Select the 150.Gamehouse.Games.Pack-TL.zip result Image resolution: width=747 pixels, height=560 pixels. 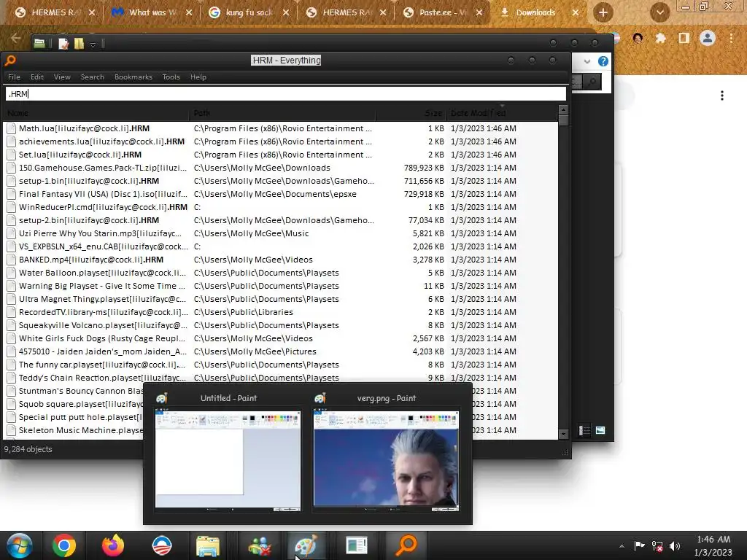[281, 168]
